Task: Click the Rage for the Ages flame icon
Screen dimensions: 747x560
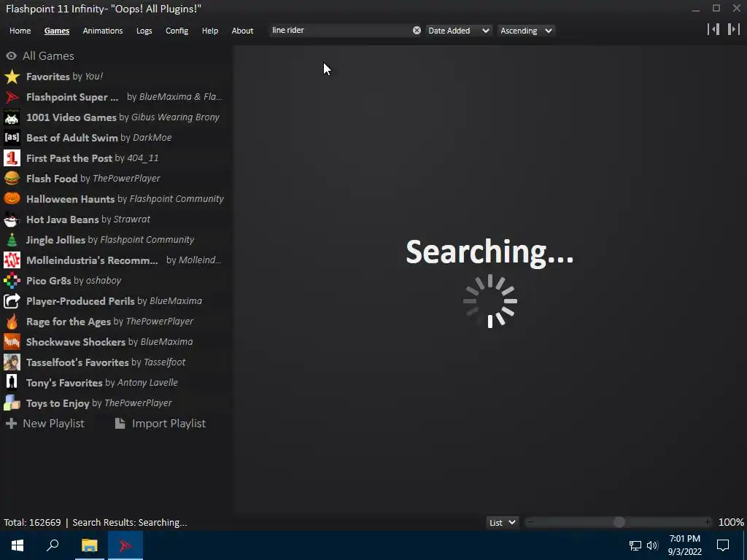Action: 12,322
